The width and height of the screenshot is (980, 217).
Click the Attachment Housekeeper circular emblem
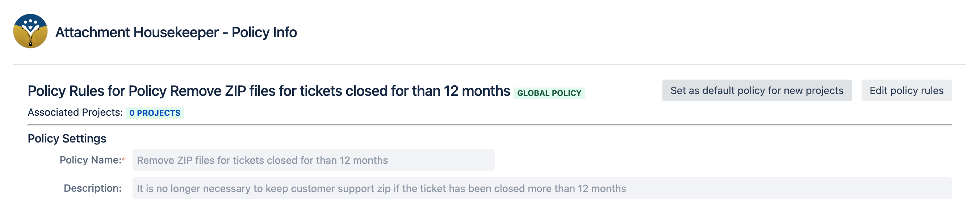pos(30,32)
